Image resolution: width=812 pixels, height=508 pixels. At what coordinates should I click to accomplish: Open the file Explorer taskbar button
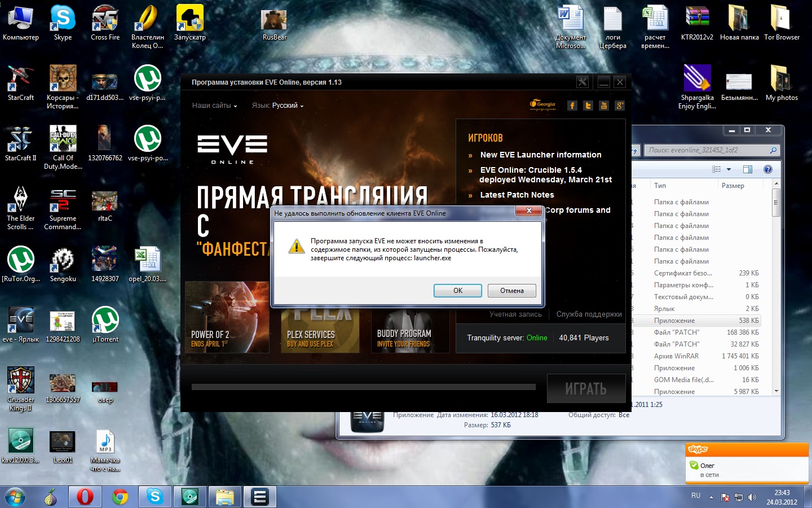coord(225,497)
